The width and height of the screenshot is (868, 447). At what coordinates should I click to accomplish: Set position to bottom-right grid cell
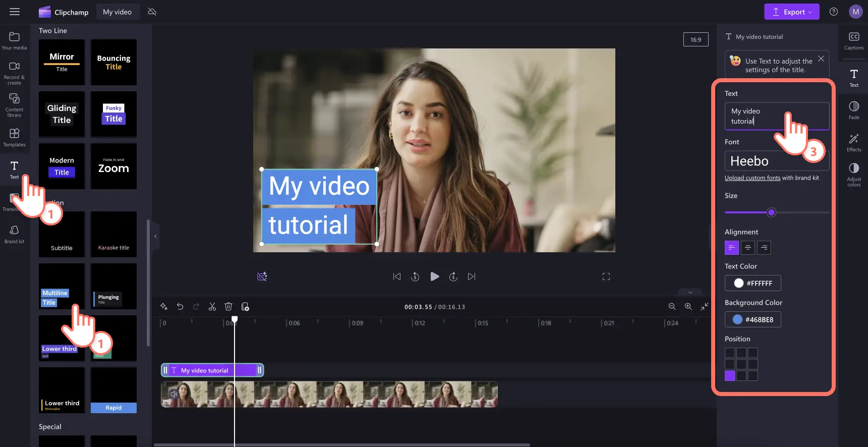point(753,376)
